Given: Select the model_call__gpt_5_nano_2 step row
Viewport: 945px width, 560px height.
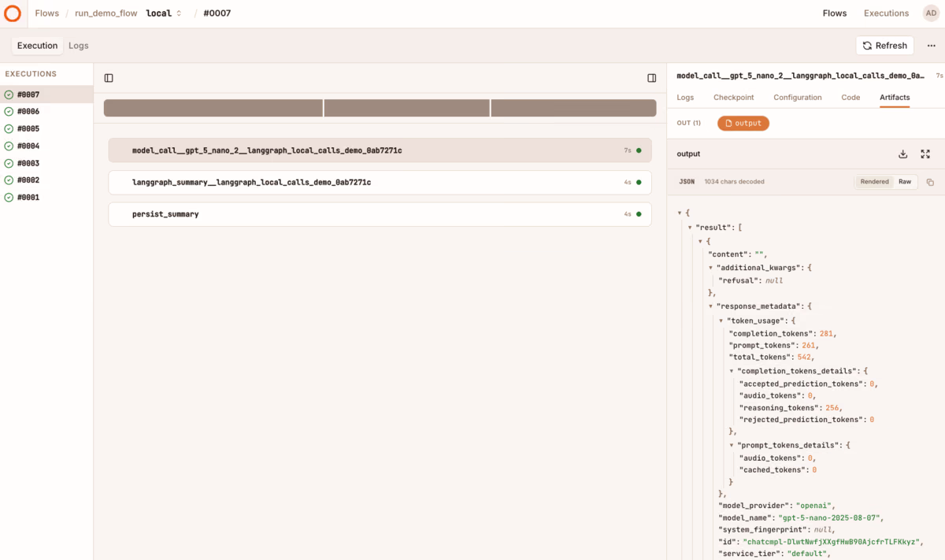Looking at the screenshot, I should click(x=380, y=150).
